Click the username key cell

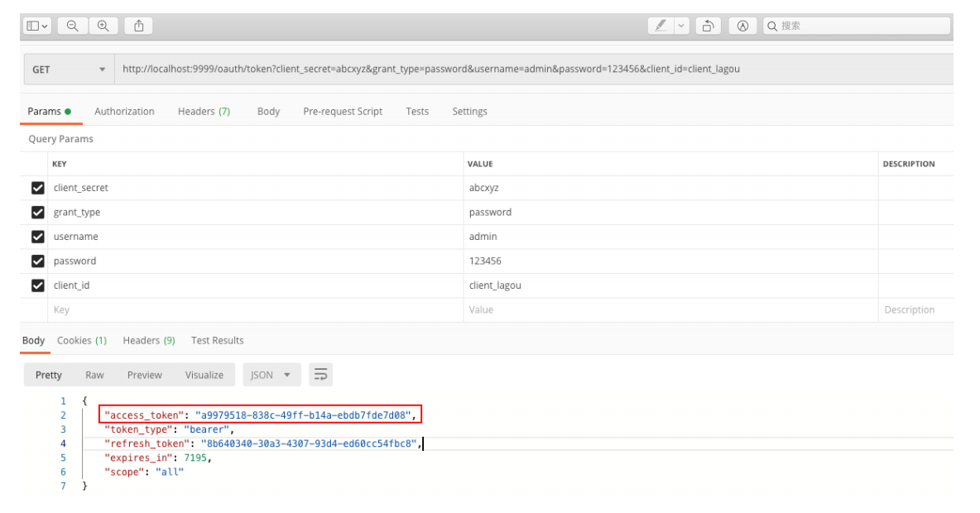256,236
